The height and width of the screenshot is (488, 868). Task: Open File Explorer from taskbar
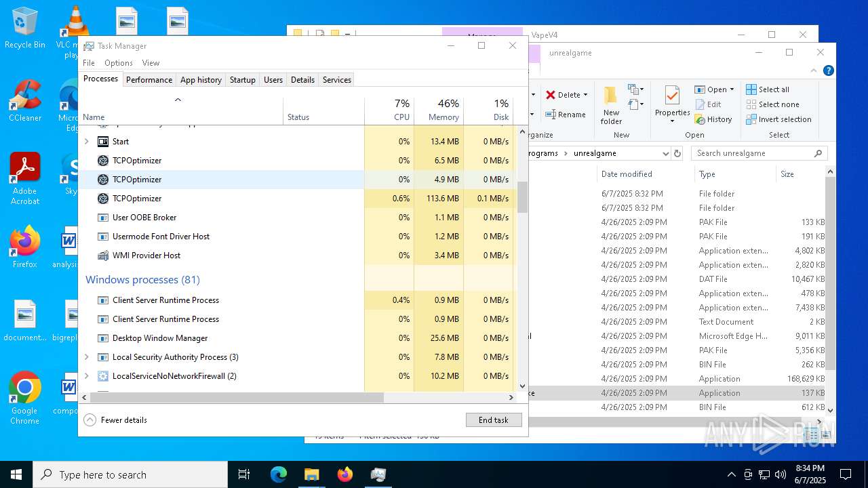tap(312, 474)
